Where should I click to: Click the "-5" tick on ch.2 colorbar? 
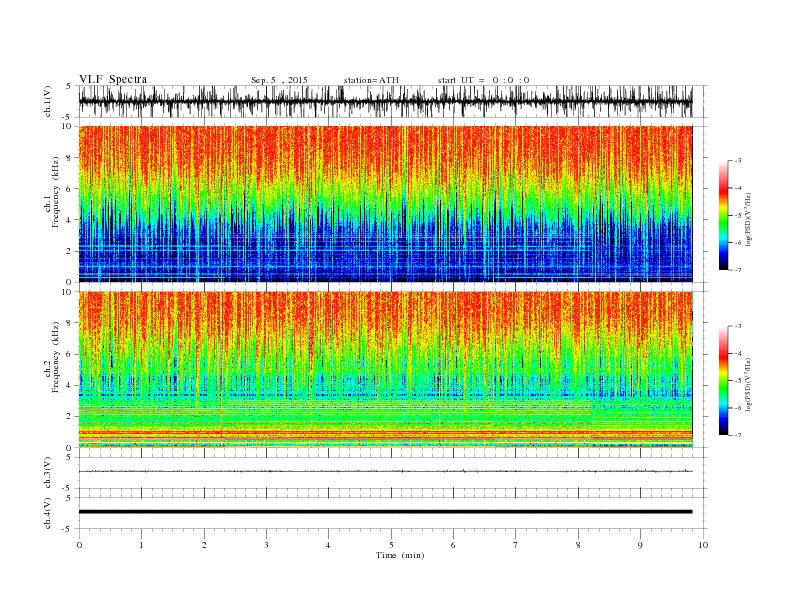[x=737, y=381]
